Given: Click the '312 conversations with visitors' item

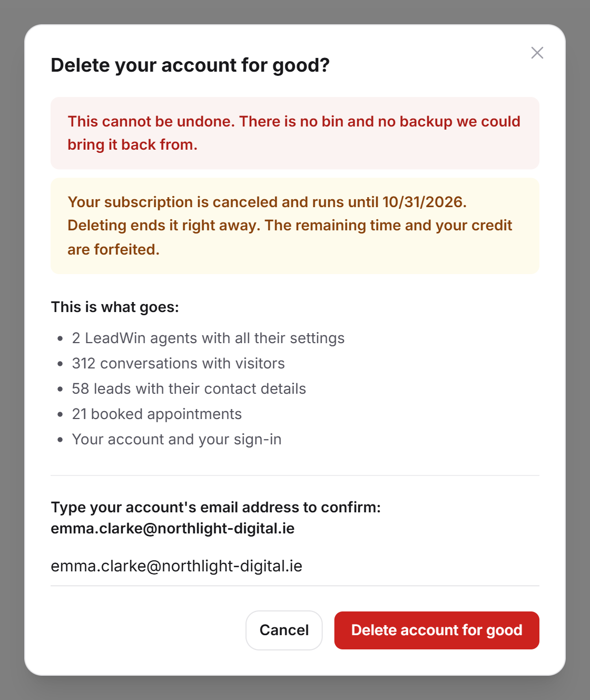Looking at the screenshot, I should point(178,363).
